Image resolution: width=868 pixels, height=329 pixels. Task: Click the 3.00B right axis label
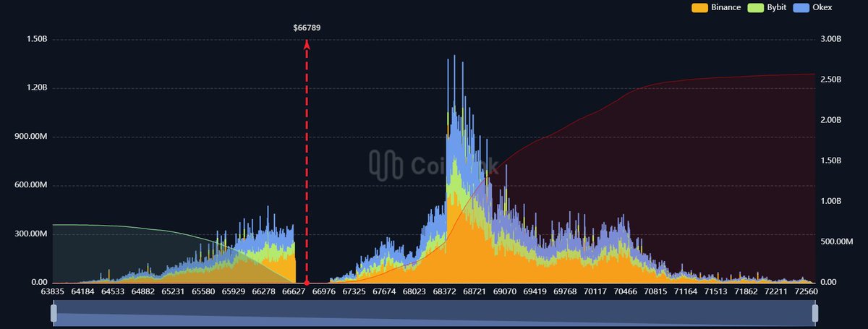point(830,40)
